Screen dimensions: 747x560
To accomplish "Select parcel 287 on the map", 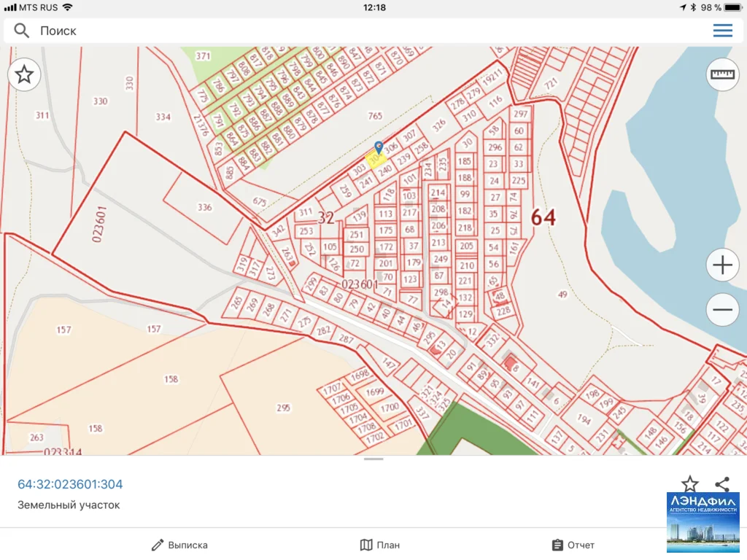I will tap(346, 339).
